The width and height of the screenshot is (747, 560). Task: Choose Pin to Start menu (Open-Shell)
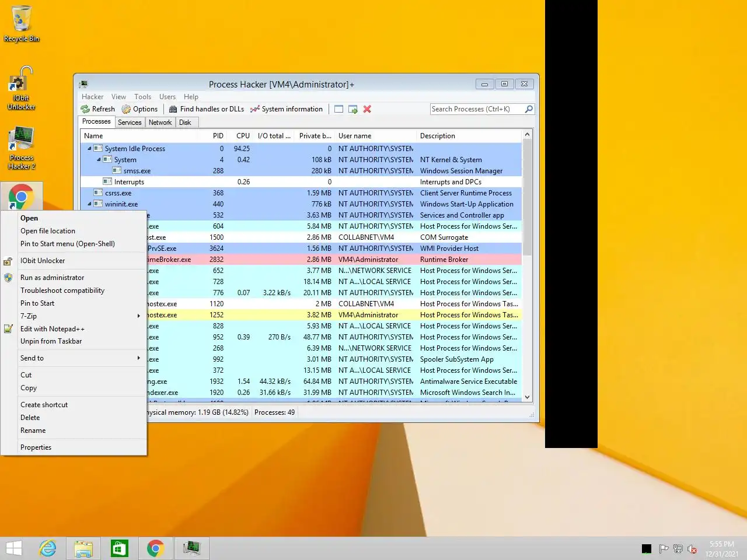pyautogui.click(x=74, y=244)
